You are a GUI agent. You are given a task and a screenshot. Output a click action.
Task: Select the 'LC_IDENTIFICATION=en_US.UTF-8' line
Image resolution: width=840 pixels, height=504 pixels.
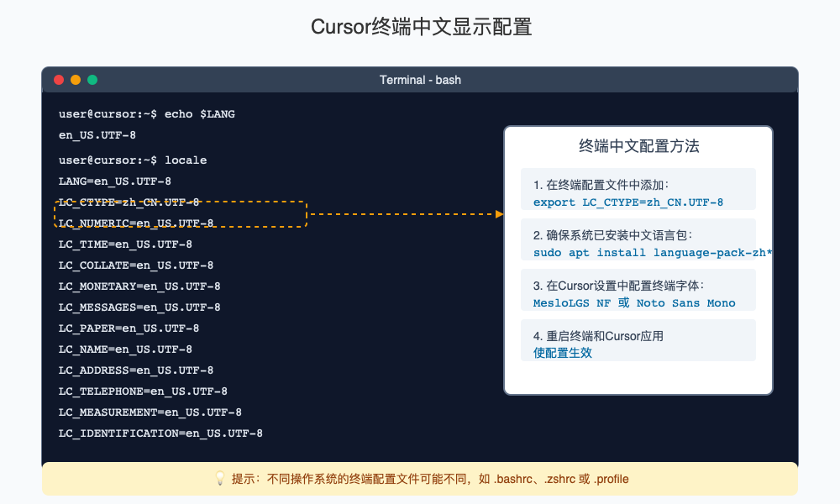point(160,433)
